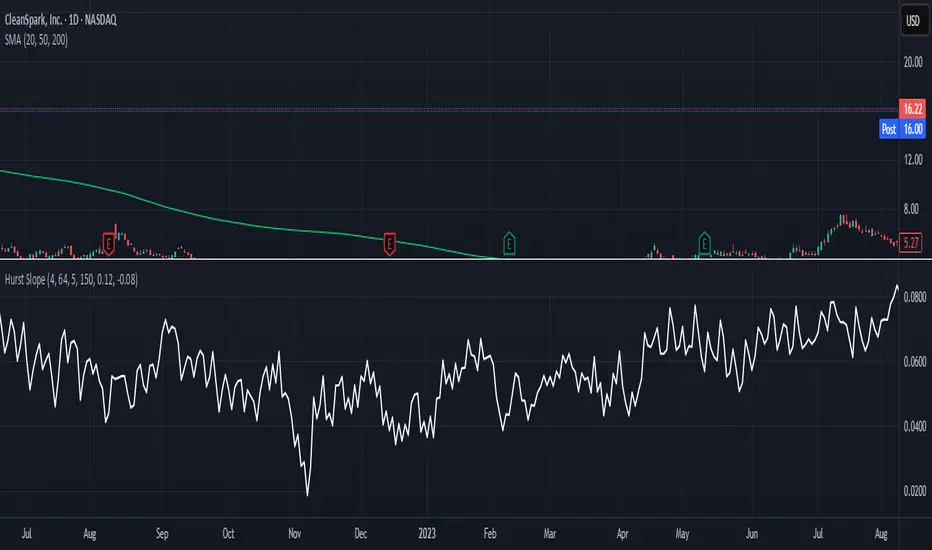Click the Apr label on time axis
The image size is (932, 550).
coord(622,533)
